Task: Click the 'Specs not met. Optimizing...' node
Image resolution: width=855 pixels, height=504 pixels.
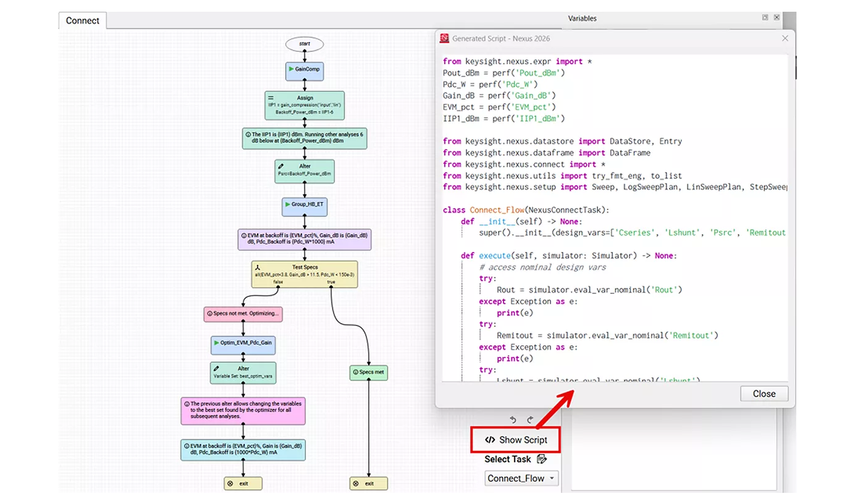Action: coord(243,314)
